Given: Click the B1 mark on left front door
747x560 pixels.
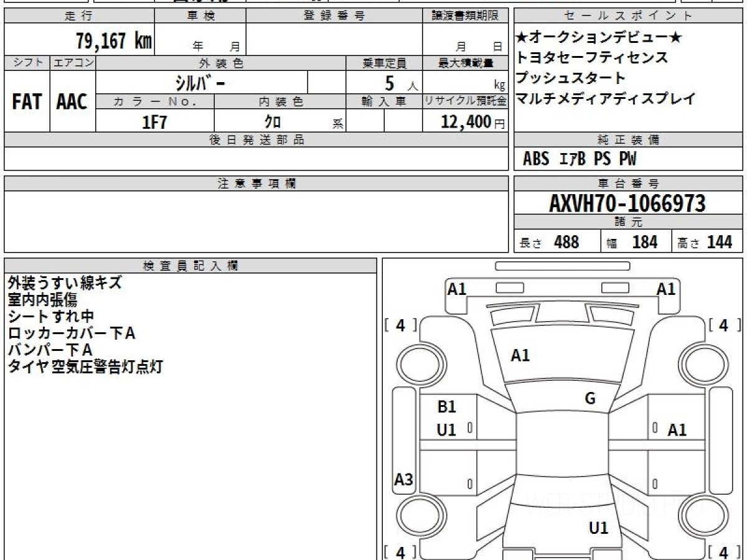Looking at the screenshot, I should pos(446,407).
